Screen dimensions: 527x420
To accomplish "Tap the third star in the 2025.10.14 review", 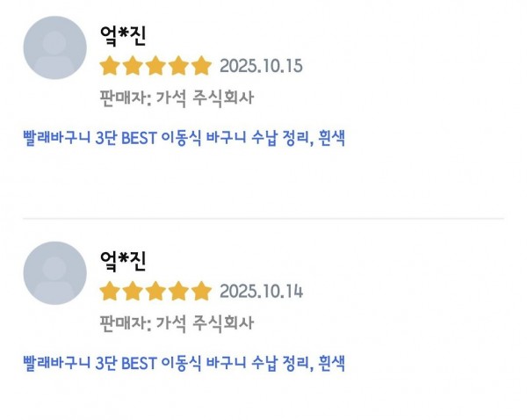I will pyautogui.click(x=155, y=292).
